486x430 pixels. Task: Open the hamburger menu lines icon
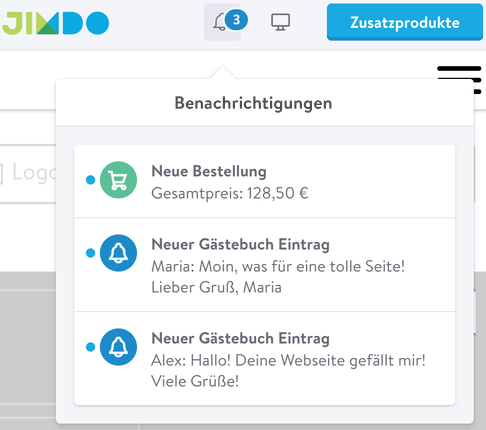pyautogui.click(x=459, y=80)
